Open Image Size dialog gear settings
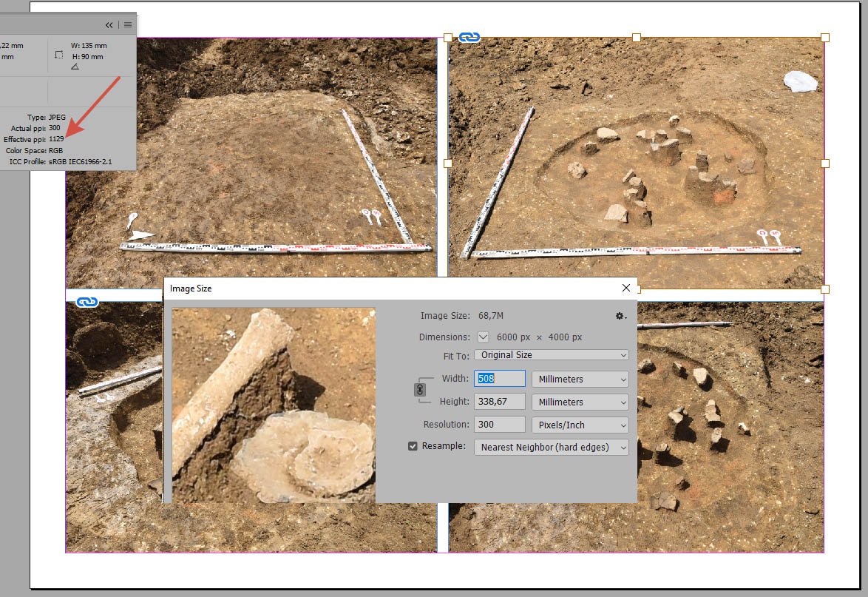Screen dimensions: 868x597 pyautogui.click(x=620, y=316)
